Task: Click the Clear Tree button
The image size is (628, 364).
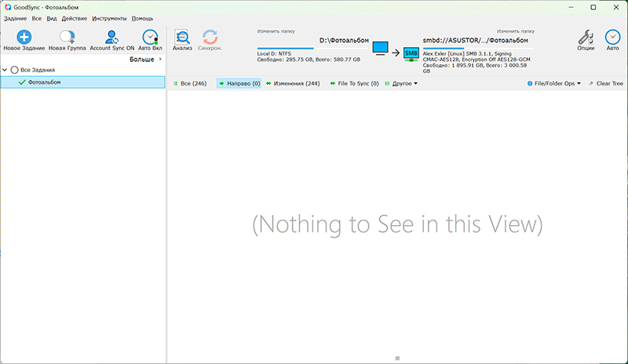Action: 605,83
